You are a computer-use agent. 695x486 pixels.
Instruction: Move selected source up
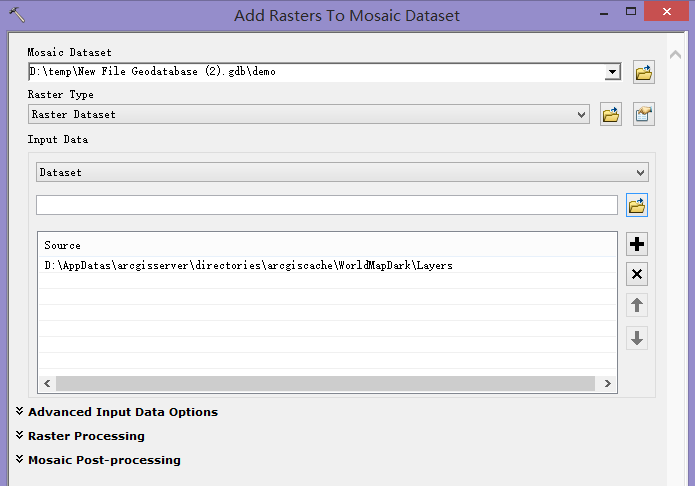tap(637, 305)
